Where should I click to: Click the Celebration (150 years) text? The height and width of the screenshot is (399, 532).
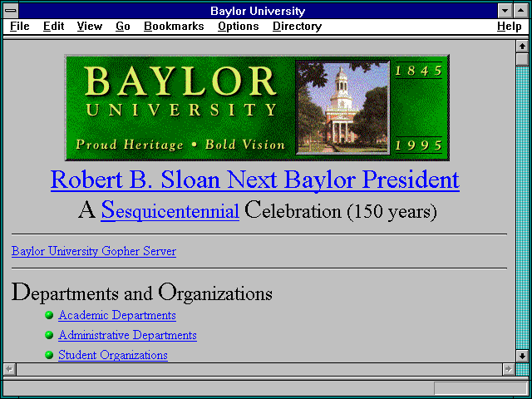(x=341, y=210)
